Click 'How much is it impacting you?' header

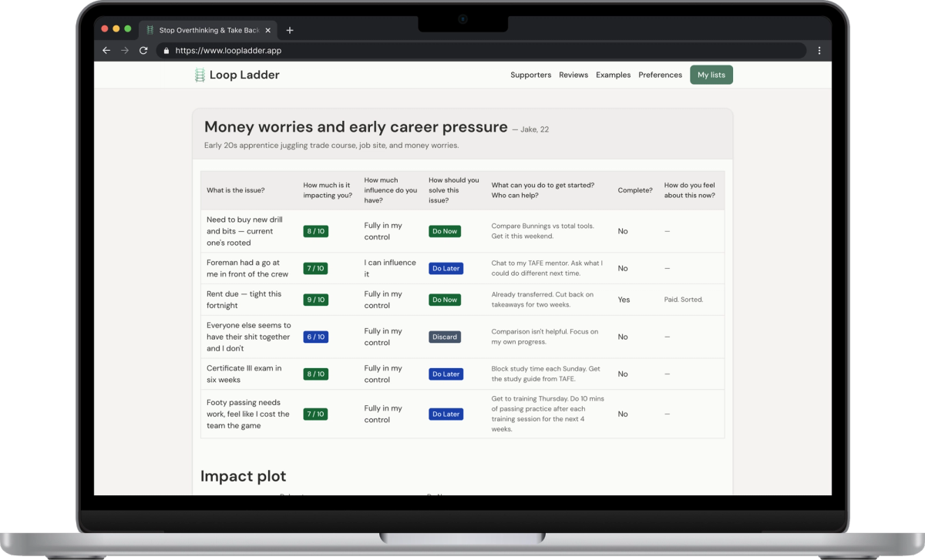pos(328,190)
